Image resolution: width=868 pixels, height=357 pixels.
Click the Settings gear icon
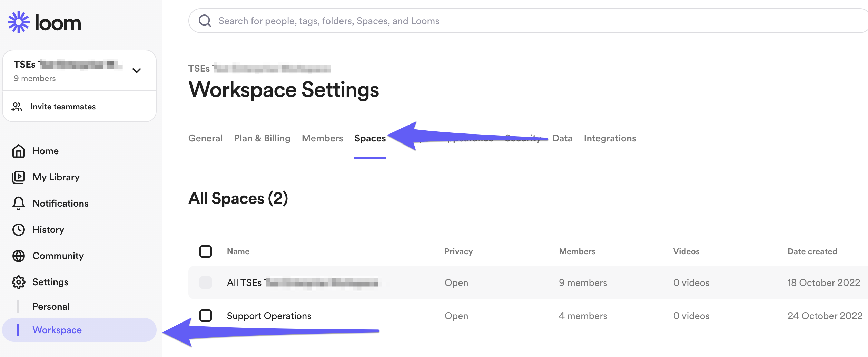click(19, 282)
